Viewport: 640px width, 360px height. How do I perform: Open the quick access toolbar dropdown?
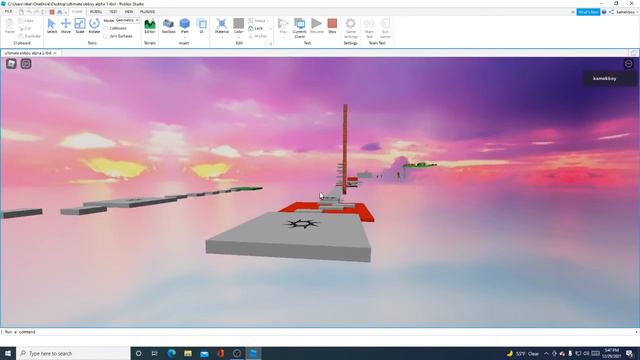click(x=65, y=12)
